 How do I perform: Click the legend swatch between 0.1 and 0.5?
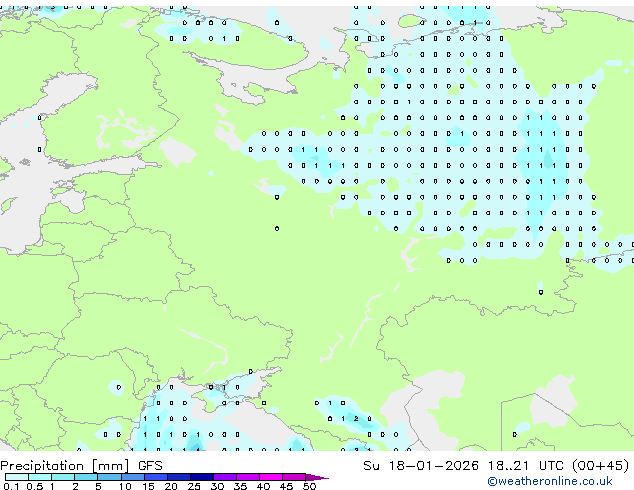click(17, 477)
